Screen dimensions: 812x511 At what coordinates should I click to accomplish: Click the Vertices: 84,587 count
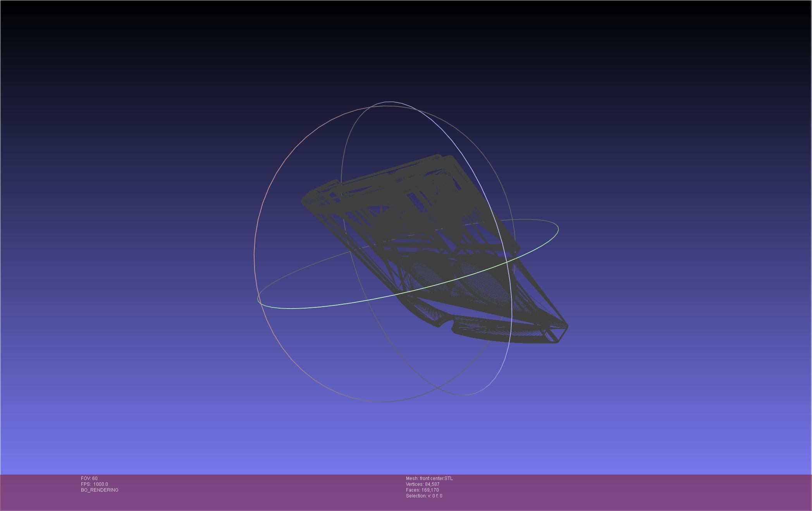(423, 484)
